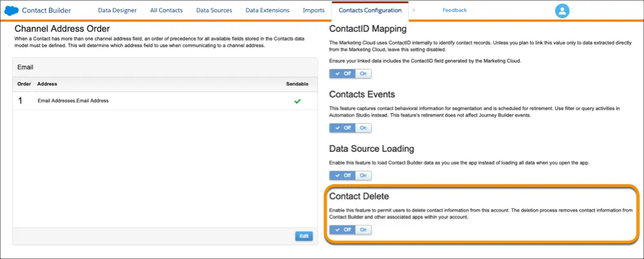This screenshot has height=259, width=644.
Task: Select the Email Addresses.Email Address row
Action: coord(165,101)
